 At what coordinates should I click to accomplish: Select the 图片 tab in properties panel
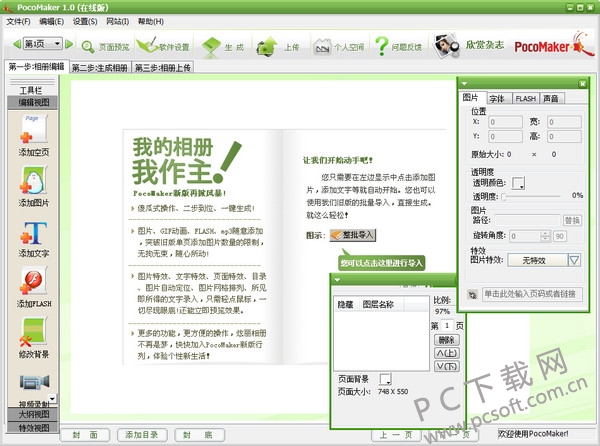[x=472, y=98]
